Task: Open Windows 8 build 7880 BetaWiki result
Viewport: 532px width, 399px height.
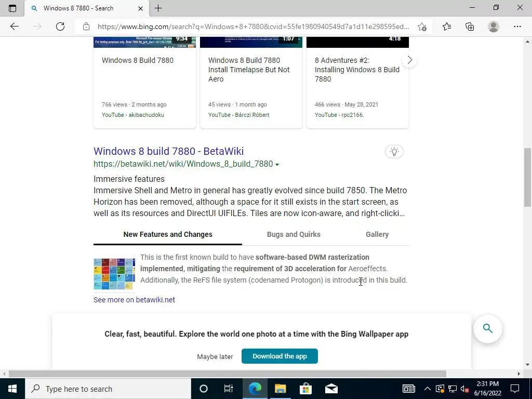Action: 169,151
